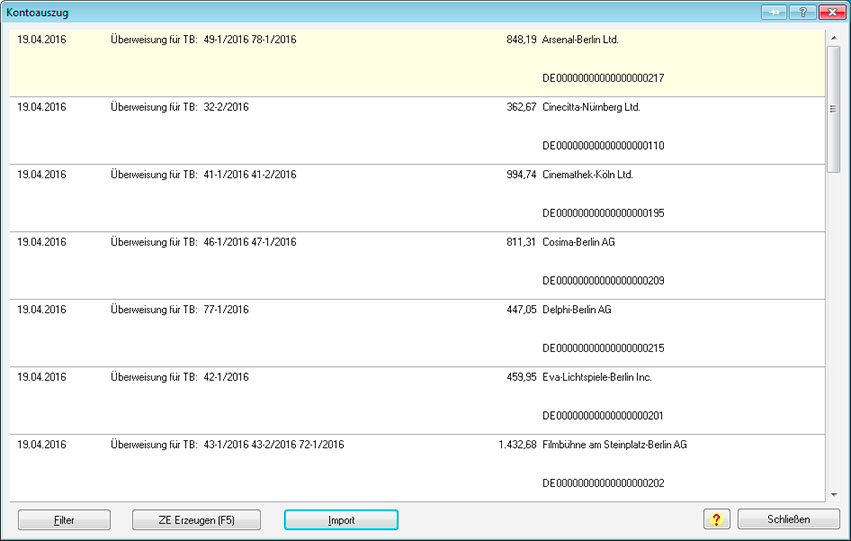Open help with the yellow question mark icon
The width and height of the screenshot is (851, 541).
(x=717, y=520)
